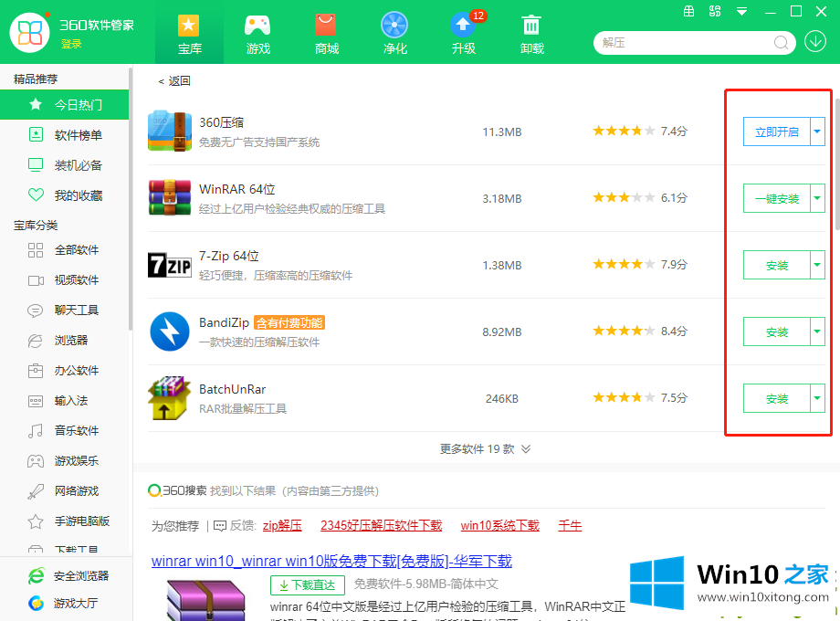Click 安装 for BatchUnRar
Screen dimensions: 840x621
777,399
